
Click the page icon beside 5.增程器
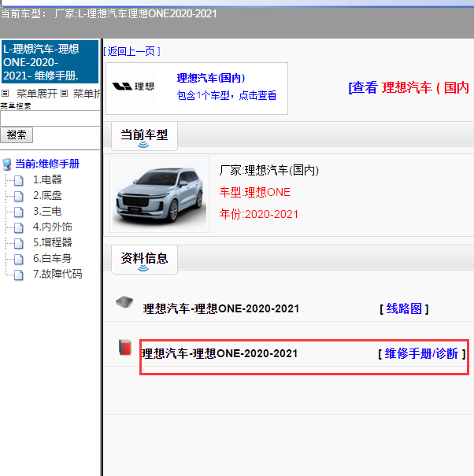pos(19,243)
